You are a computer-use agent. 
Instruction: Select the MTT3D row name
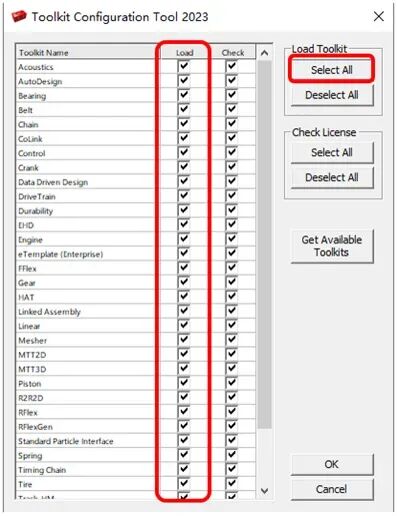tap(32, 369)
